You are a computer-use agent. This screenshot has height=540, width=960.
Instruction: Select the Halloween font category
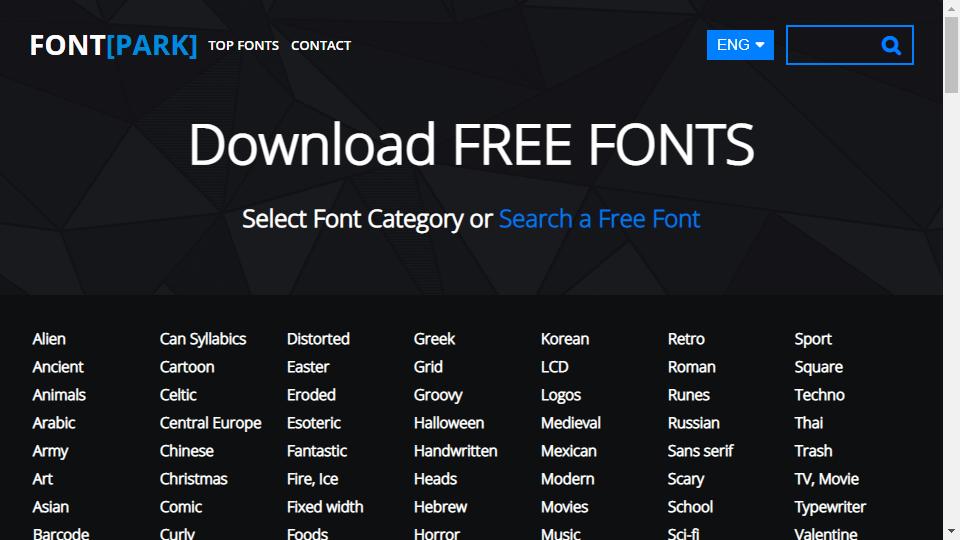pos(449,423)
